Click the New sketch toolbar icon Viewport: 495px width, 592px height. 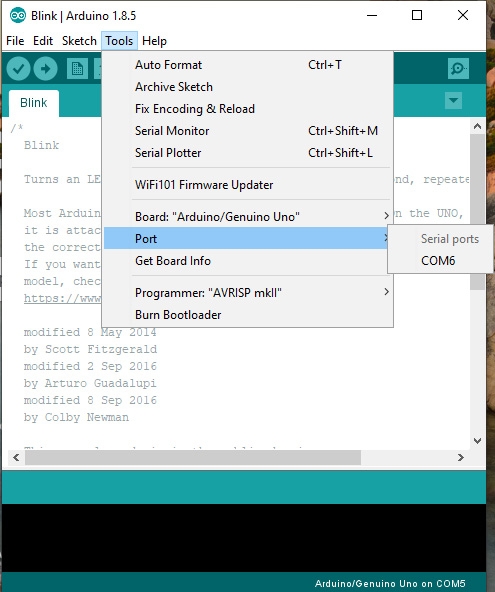click(77, 69)
